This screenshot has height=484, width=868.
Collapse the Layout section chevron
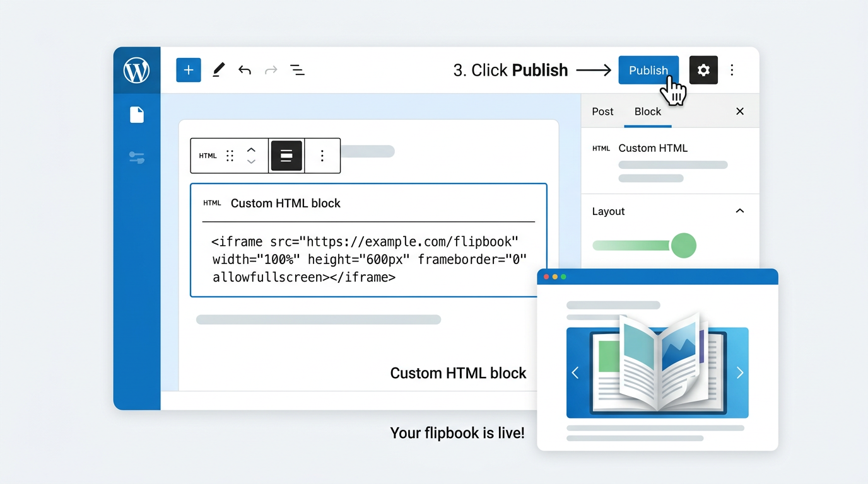tap(739, 210)
